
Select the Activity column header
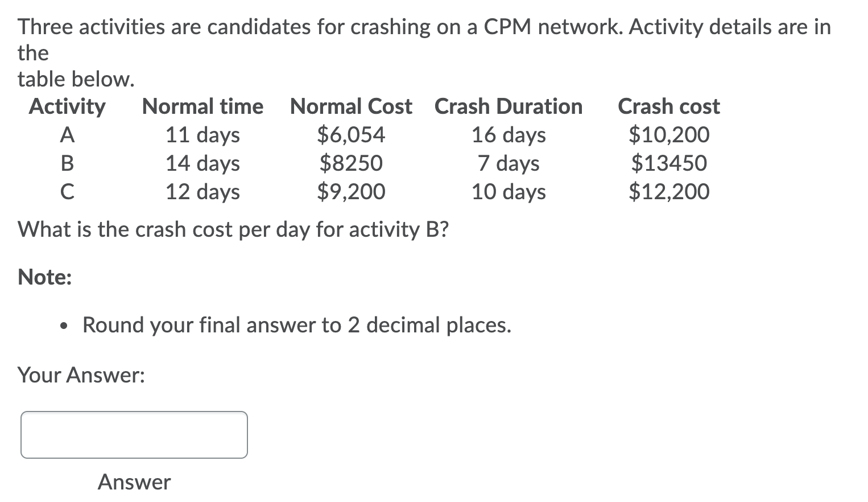point(67,106)
